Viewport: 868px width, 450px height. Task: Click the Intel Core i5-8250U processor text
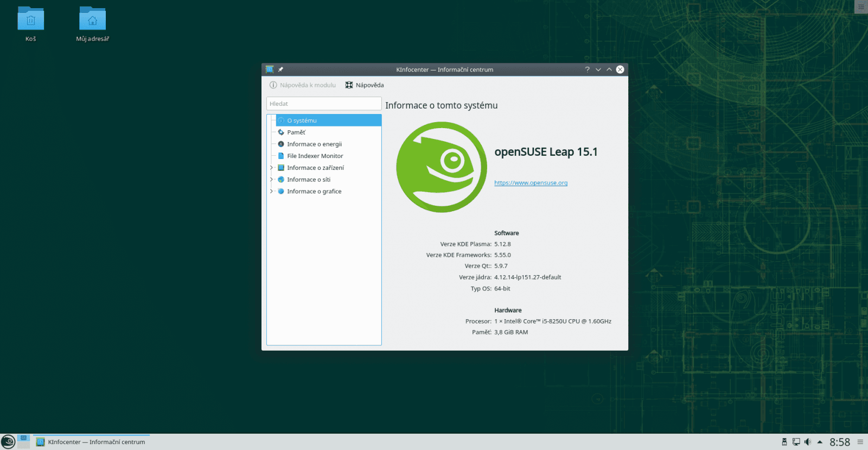click(553, 321)
